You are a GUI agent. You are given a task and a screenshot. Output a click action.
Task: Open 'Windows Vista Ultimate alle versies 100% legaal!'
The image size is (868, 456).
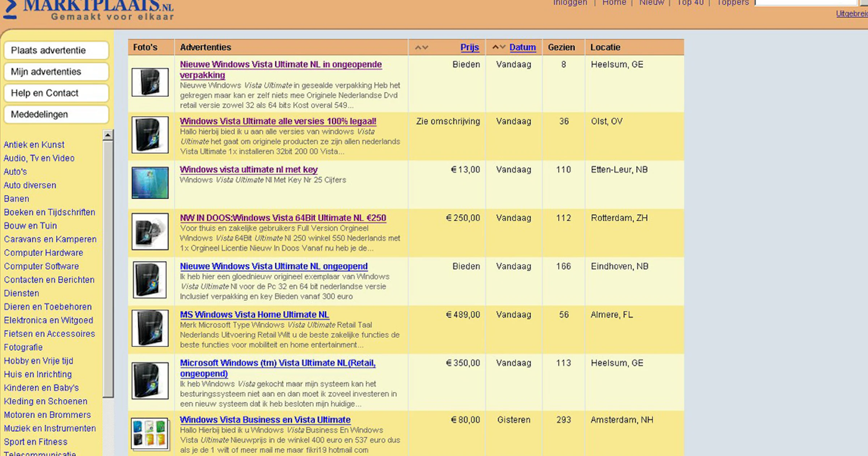pos(278,121)
